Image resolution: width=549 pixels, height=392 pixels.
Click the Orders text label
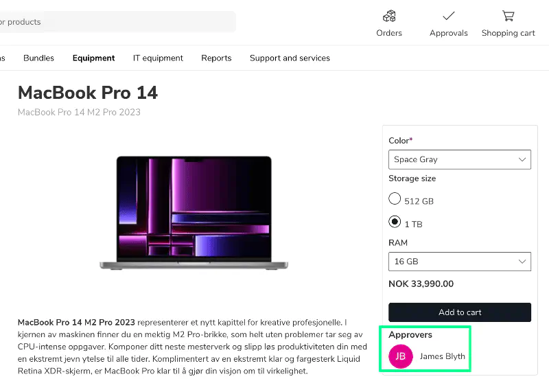pos(389,33)
